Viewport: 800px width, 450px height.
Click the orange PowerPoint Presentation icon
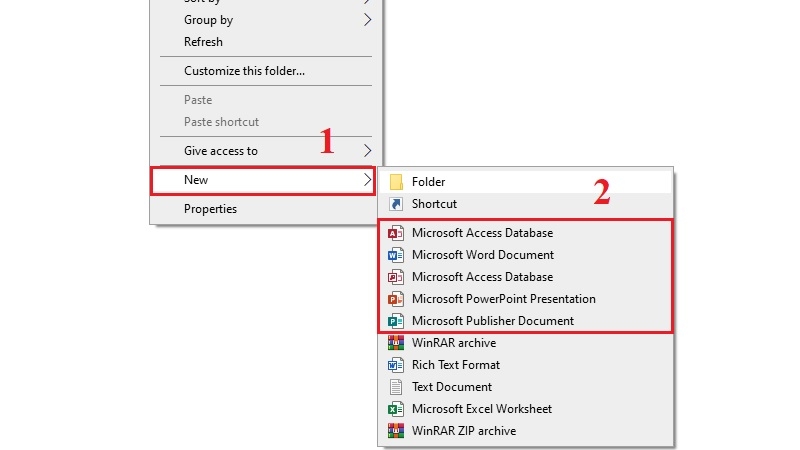(396, 298)
